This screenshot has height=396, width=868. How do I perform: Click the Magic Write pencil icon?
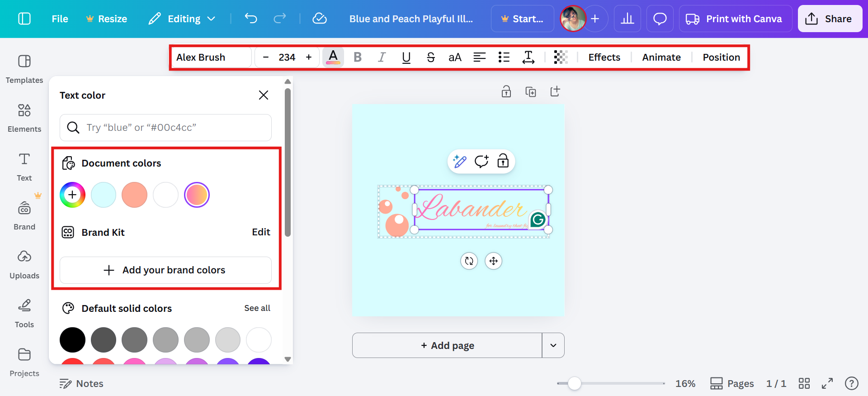(460, 161)
